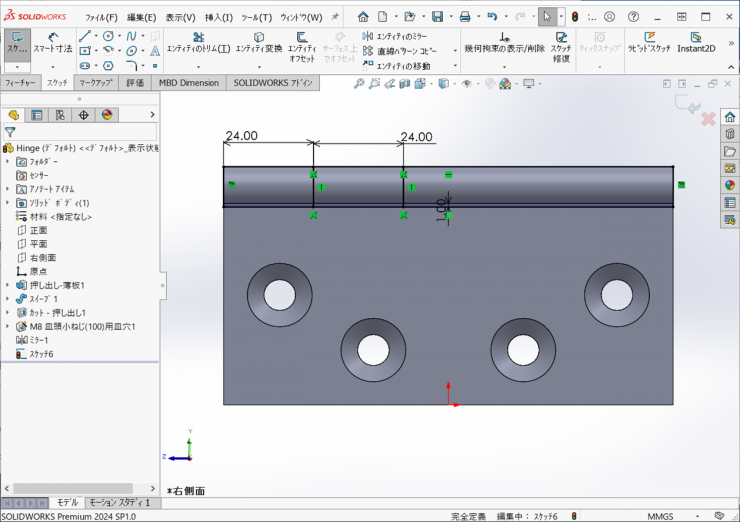Click the red X cancel sketch icon

[708, 119]
